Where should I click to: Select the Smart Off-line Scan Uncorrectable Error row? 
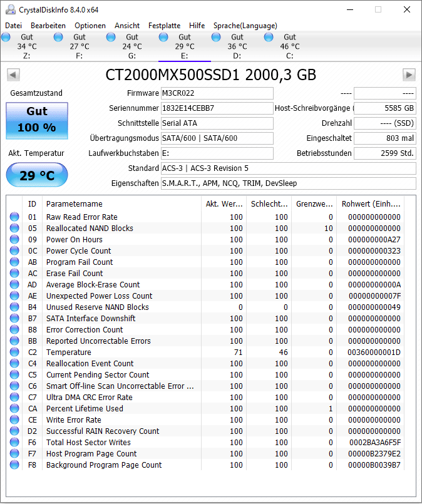pos(206,386)
